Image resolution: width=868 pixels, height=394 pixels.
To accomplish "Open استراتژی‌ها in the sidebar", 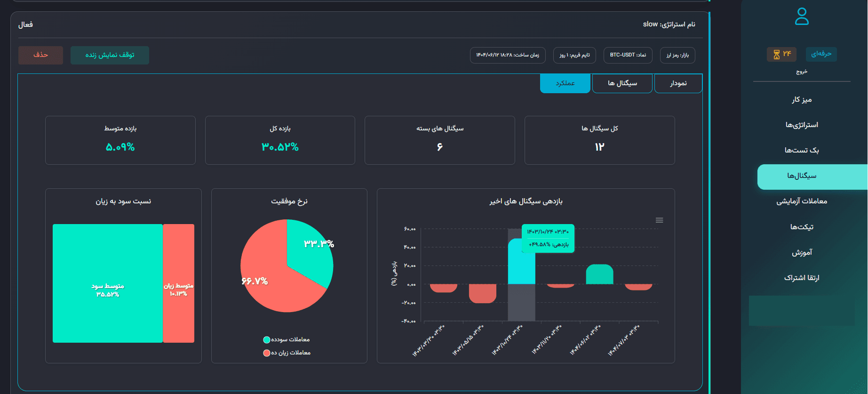I will (802, 125).
